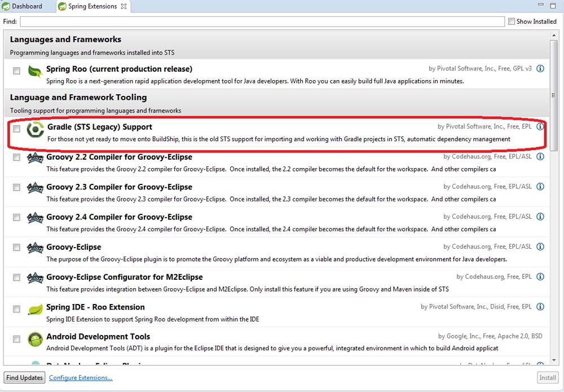564x392 pixels.
Task: Open info for Groovy 2.4 Compiler
Action: pyautogui.click(x=540, y=217)
